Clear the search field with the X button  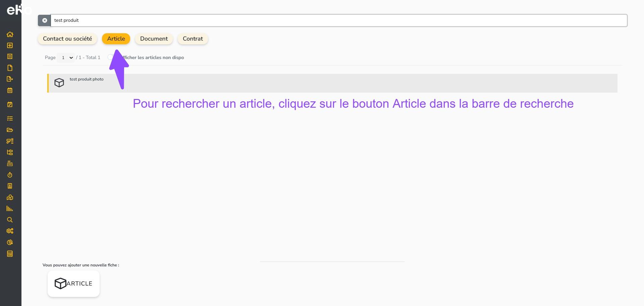[44, 20]
